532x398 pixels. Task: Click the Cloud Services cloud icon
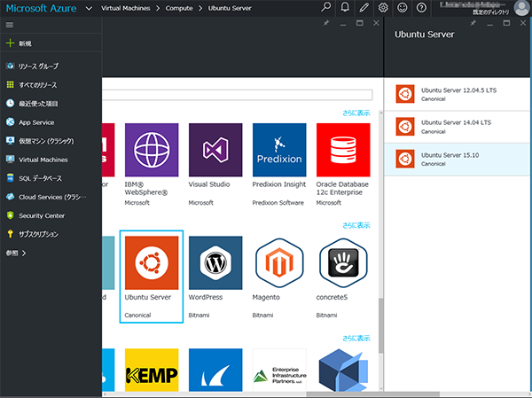10,197
